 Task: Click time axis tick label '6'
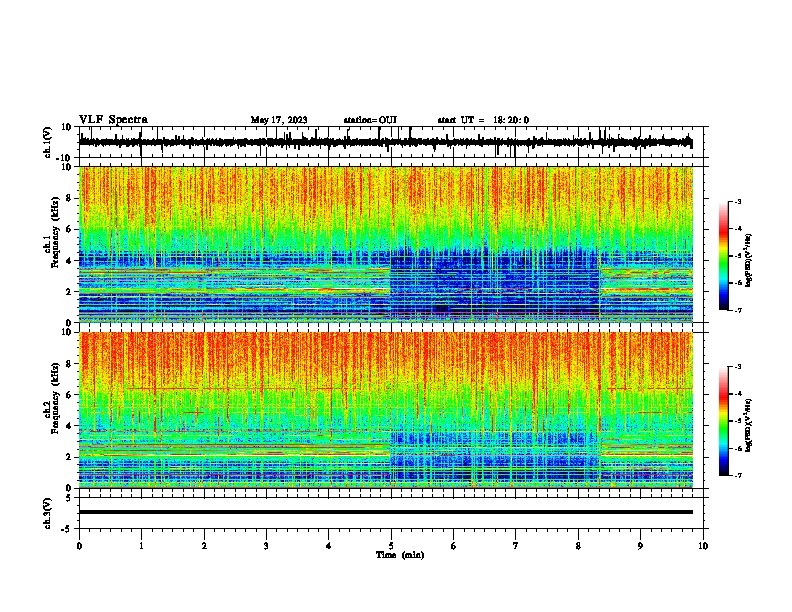pyautogui.click(x=454, y=546)
